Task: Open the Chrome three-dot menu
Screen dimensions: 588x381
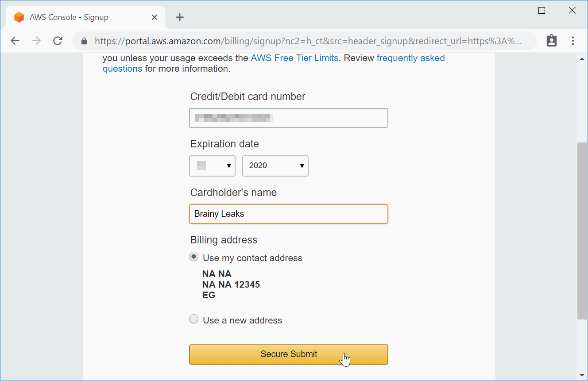Action: (x=573, y=41)
